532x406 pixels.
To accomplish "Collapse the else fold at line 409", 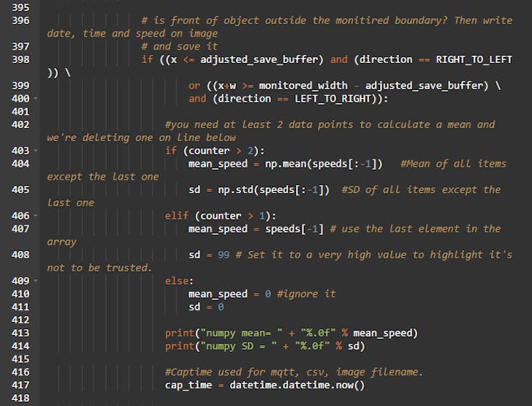I will click(x=36, y=281).
